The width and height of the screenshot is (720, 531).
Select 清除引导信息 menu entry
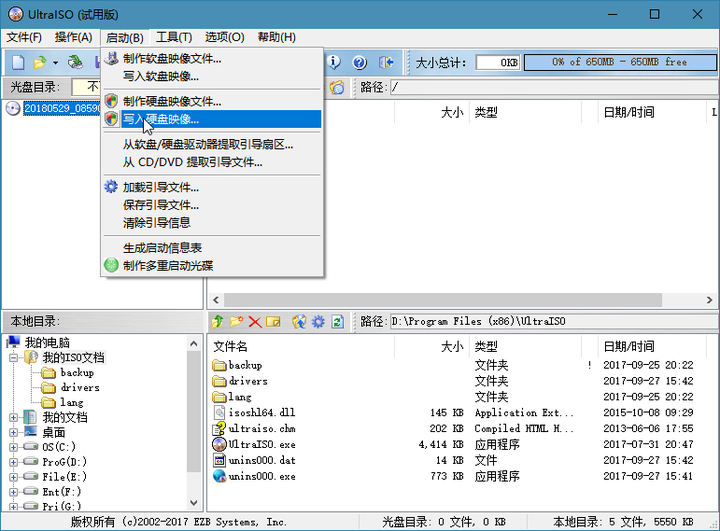212,223
